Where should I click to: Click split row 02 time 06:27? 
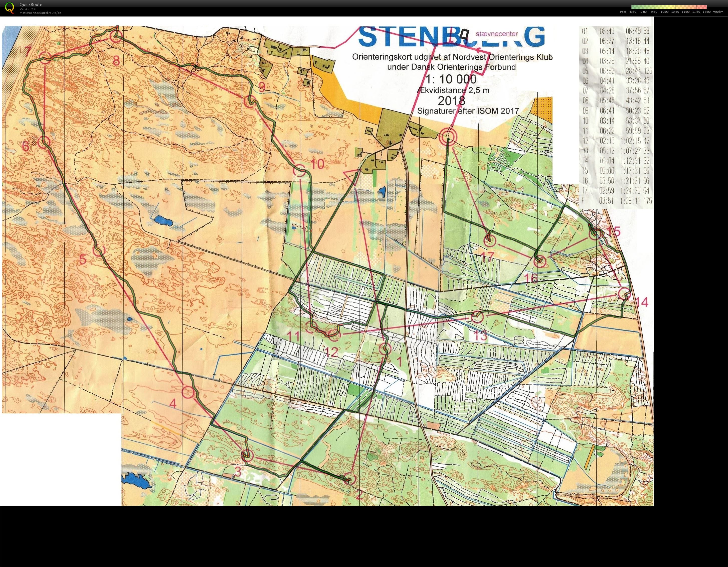(607, 41)
